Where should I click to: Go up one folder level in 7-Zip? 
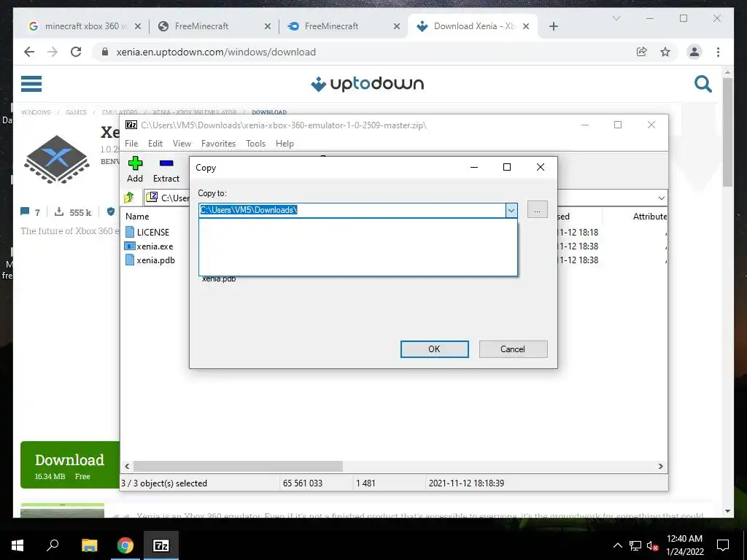click(x=129, y=198)
